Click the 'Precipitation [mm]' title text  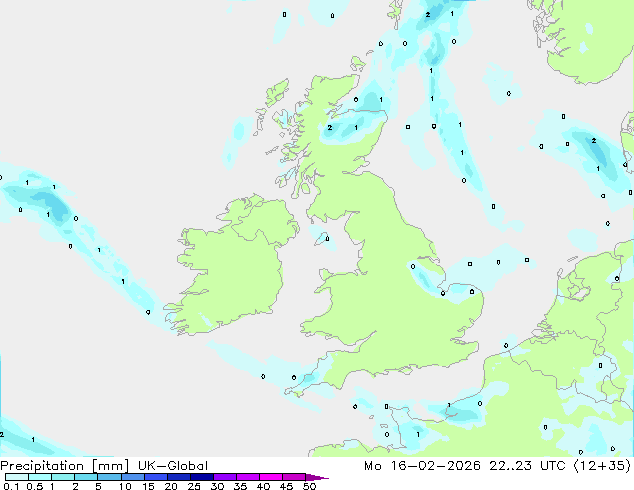65,466
